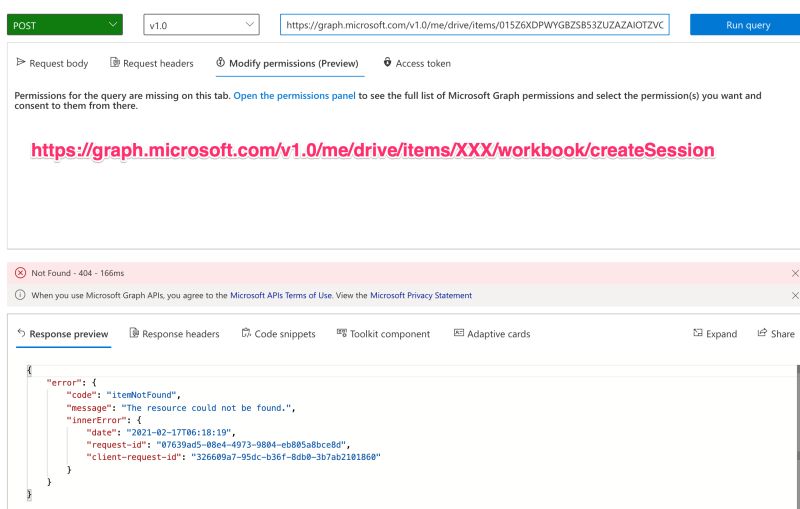Click the info icon beside terms notice
This screenshot has width=800, height=509.
pos(20,295)
